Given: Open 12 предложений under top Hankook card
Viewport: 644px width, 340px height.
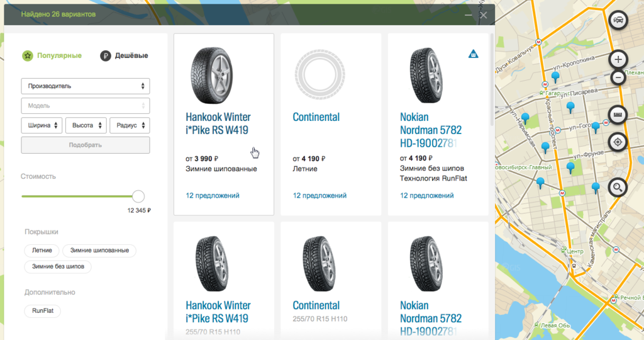Looking at the screenshot, I should tap(213, 196).
